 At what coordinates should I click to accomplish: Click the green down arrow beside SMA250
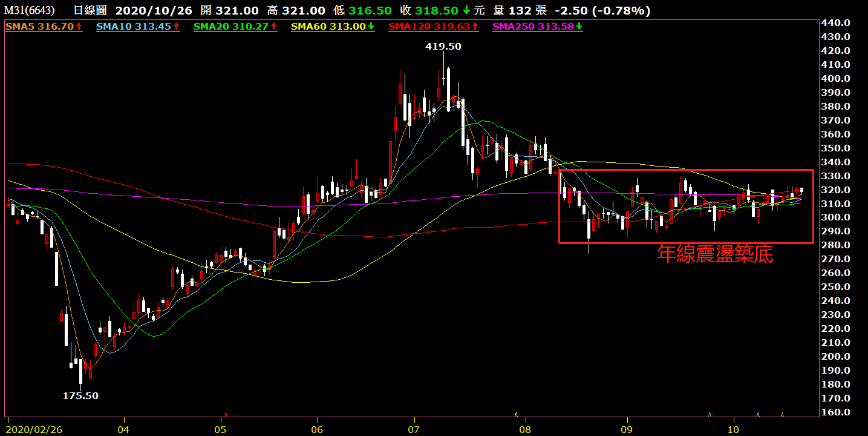[x=579, y=27]
